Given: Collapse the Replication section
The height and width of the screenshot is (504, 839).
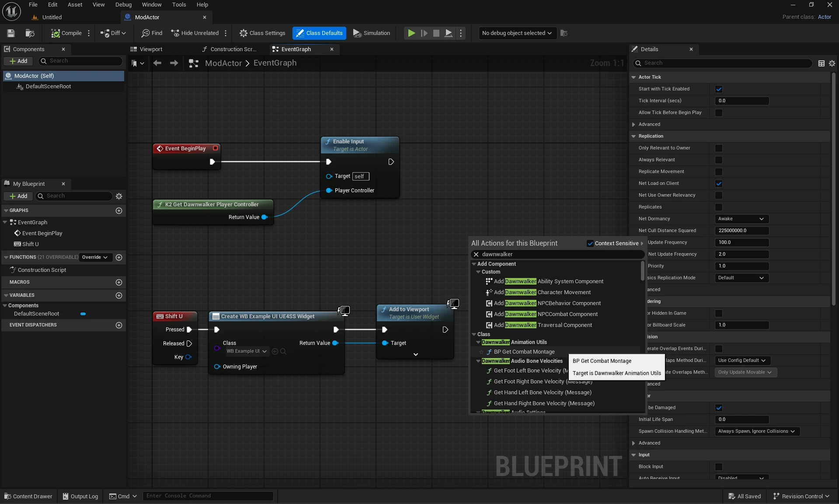Looking at the screenshot, I should tap(634, 136).
